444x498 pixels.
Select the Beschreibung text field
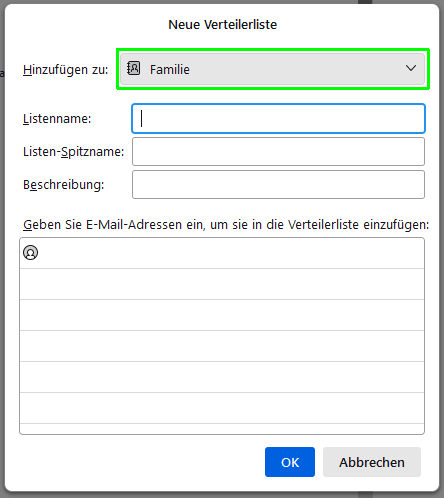pyautogui.click(x=278, y=185)
